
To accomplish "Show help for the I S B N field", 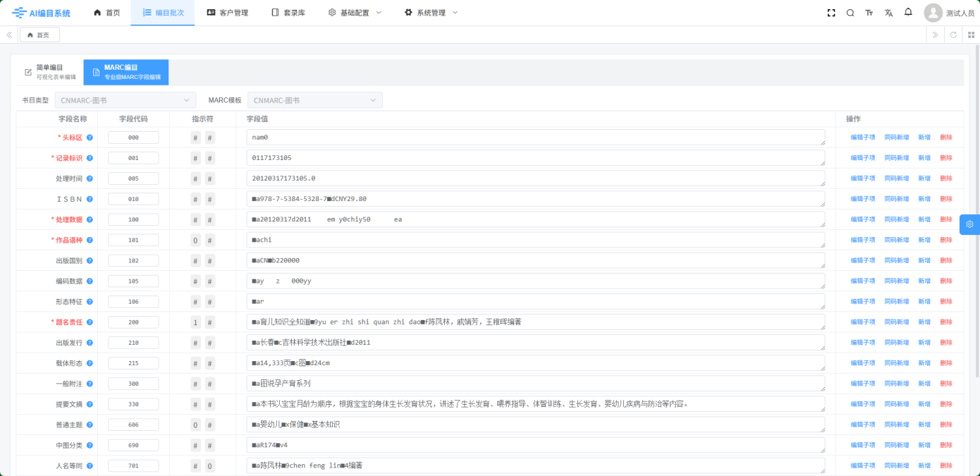I will [x=90, y=199].
